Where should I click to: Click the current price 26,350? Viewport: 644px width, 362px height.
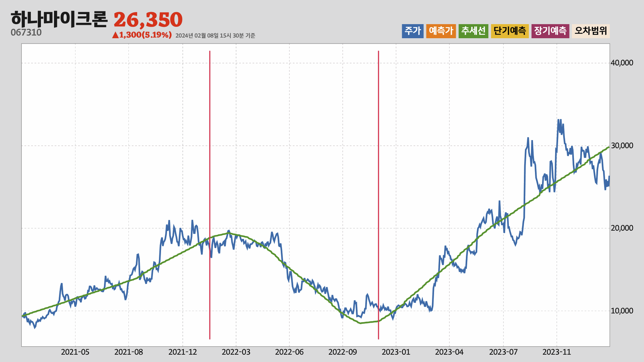[148, 19]
